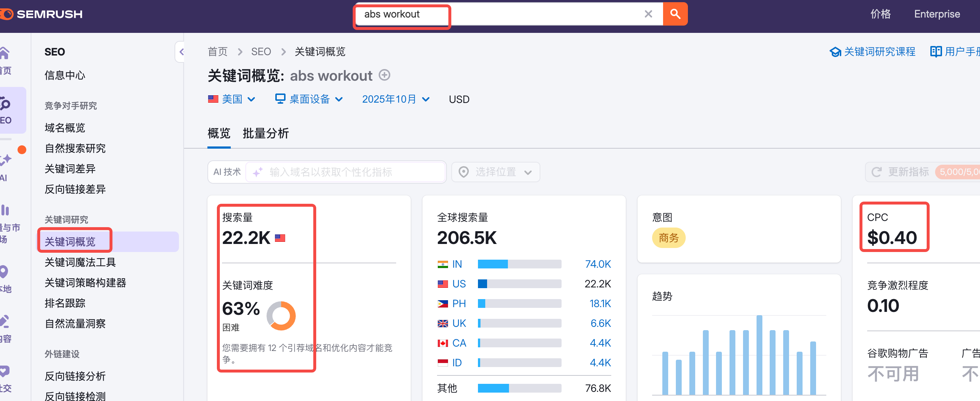Open the 桌面设备 device dropdown
The image size is (980, 401).
(309, 99)
